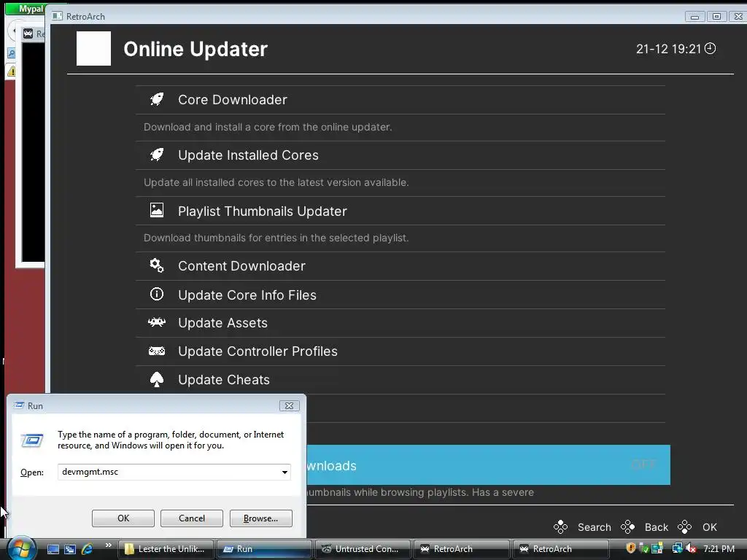Click Cancel in the Run dialog
Image resolution: width=747 pixels, height=560 pixels.
coord(192,518)
